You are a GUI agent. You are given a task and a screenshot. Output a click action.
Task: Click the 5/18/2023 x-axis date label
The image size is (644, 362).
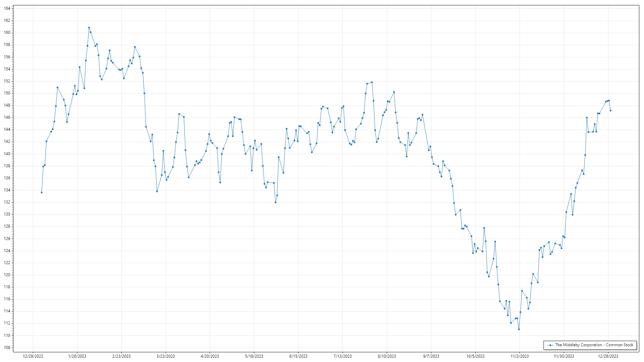(254, 356)
